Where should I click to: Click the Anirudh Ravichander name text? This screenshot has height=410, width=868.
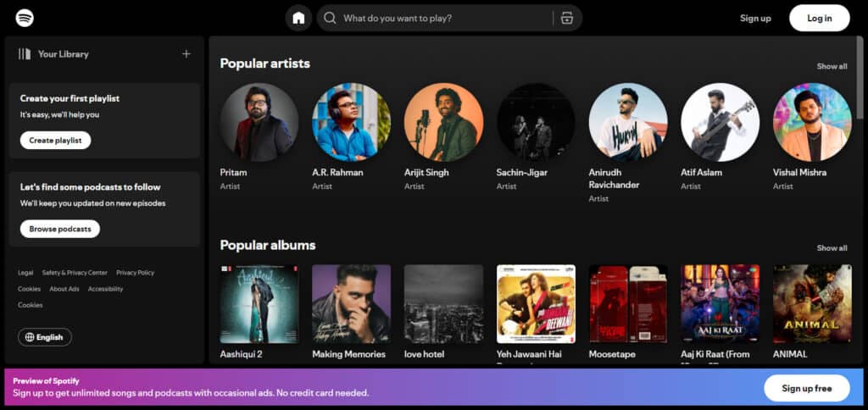[614, 179]
